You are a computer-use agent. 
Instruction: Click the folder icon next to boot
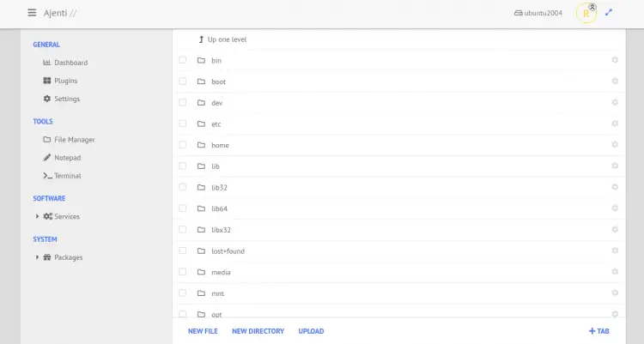201,81
